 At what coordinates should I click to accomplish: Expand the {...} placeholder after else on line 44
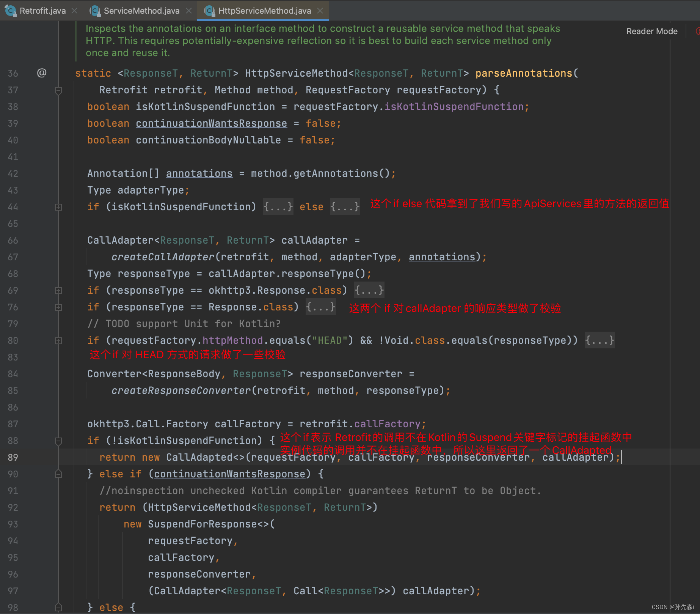pos(345,207)
